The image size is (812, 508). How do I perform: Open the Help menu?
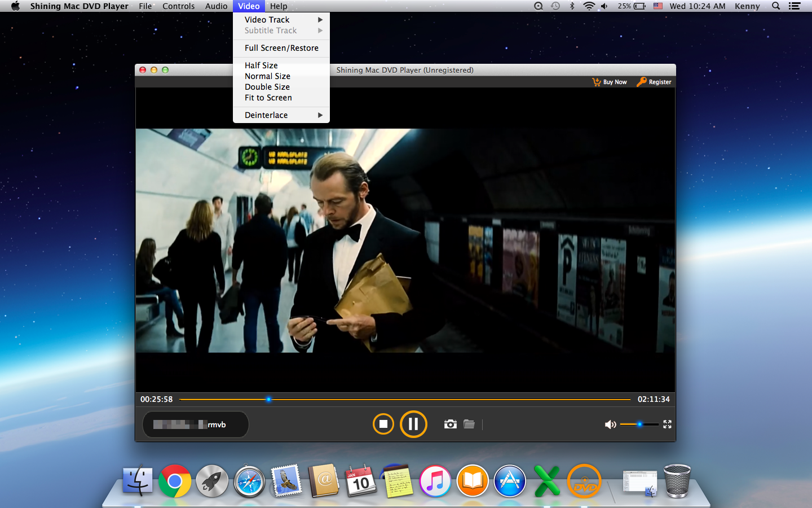[279, 6]
